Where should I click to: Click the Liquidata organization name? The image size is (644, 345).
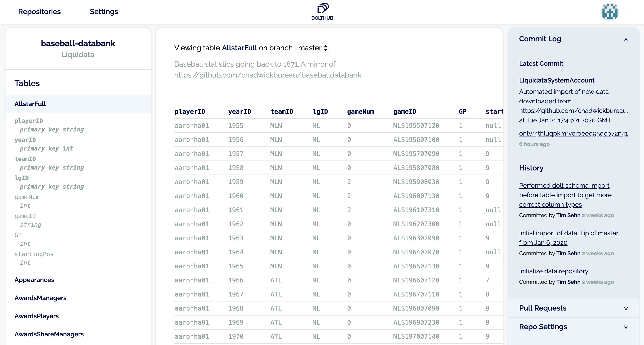point(78,55)
